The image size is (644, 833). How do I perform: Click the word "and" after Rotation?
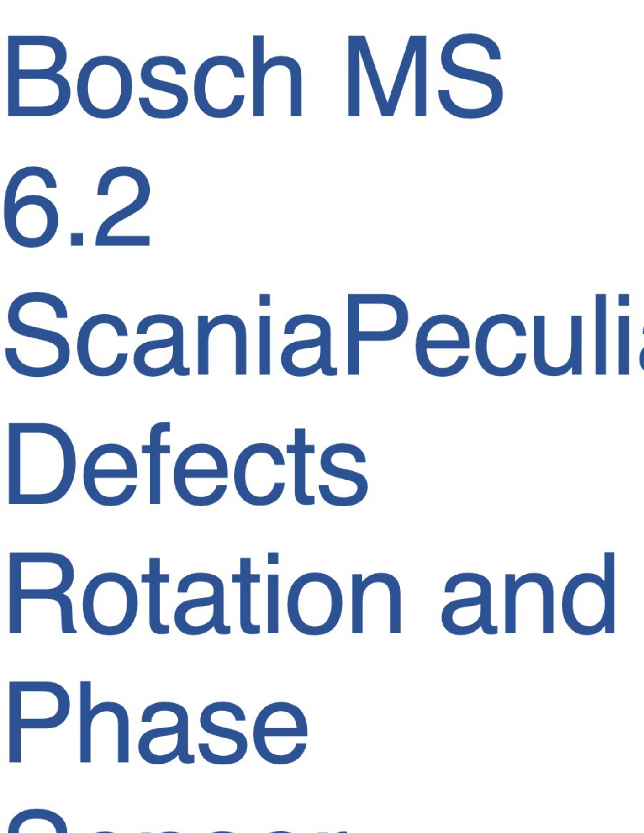click(x=528, y=594)
